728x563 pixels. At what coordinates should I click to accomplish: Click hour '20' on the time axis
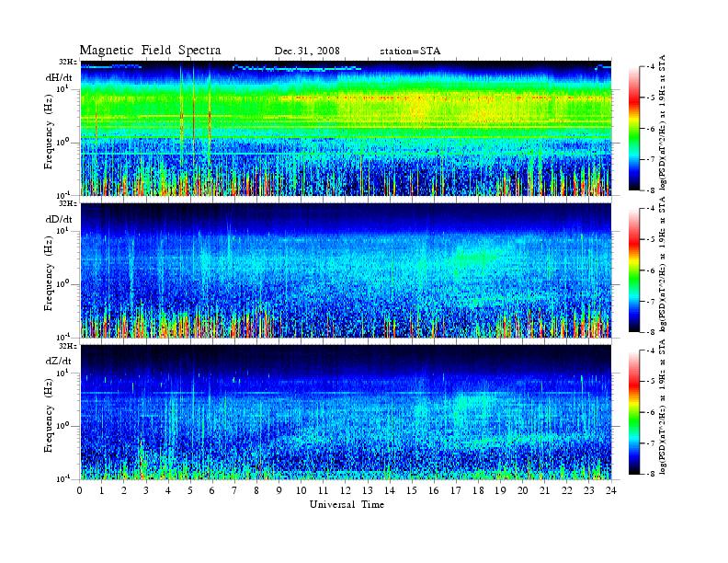pyautogui.click(x=522, y=490)
